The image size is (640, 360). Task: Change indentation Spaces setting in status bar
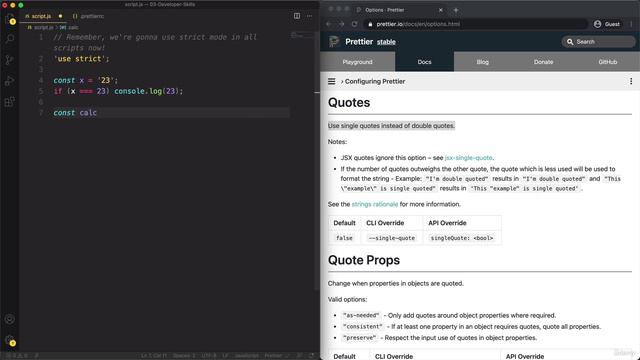(x=184, y=356)
